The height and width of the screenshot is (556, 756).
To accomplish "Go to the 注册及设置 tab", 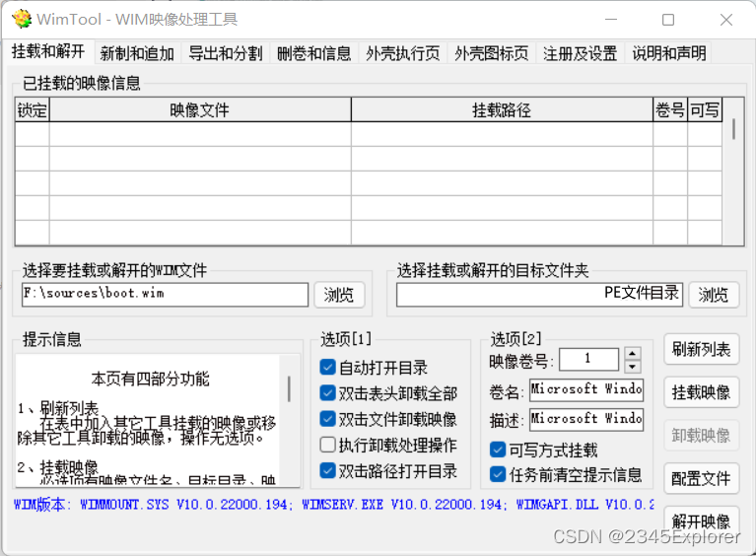I will [580, 53].
